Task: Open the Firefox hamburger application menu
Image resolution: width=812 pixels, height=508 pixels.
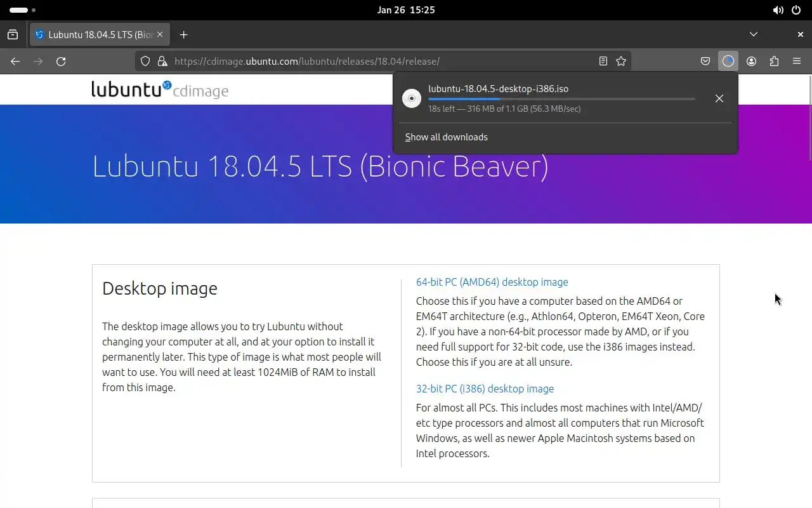Action: 797,61
